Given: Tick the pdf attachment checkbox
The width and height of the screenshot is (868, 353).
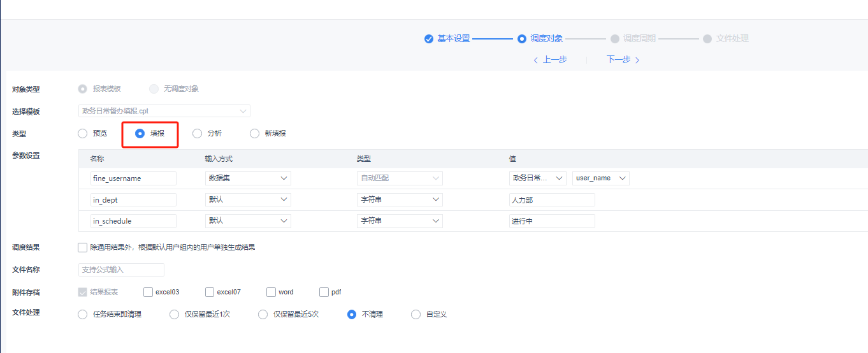Looking at the screenshot, I should pos(324,292).
